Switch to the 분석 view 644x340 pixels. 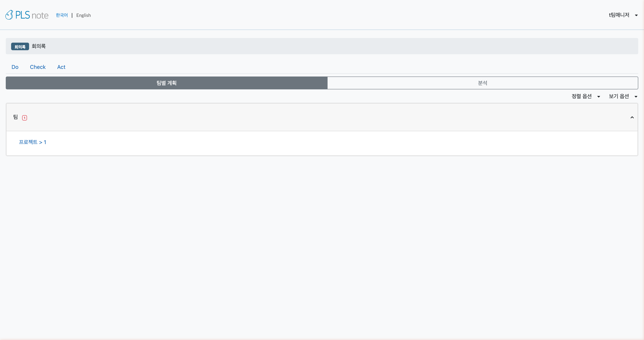[x=482, y=83]
